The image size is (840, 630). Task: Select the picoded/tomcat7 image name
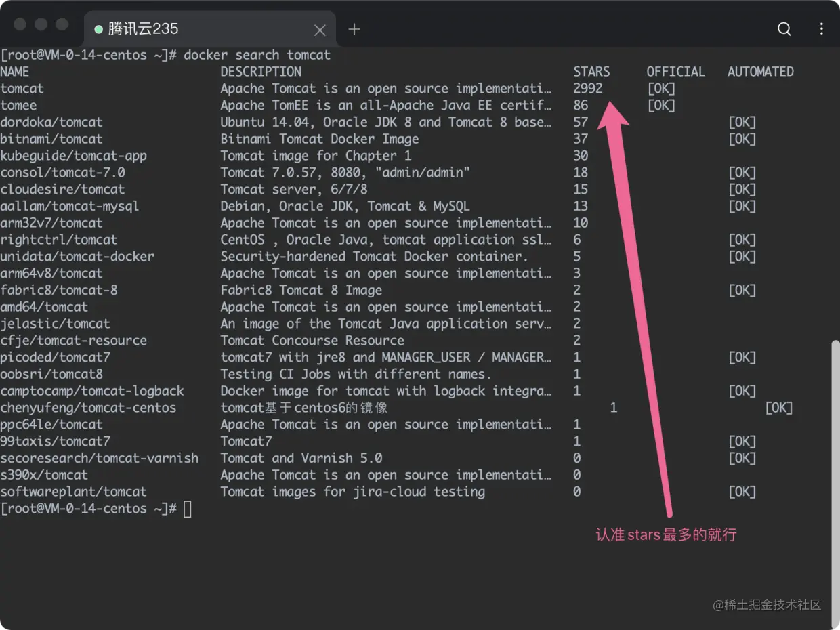click(55, 357)
